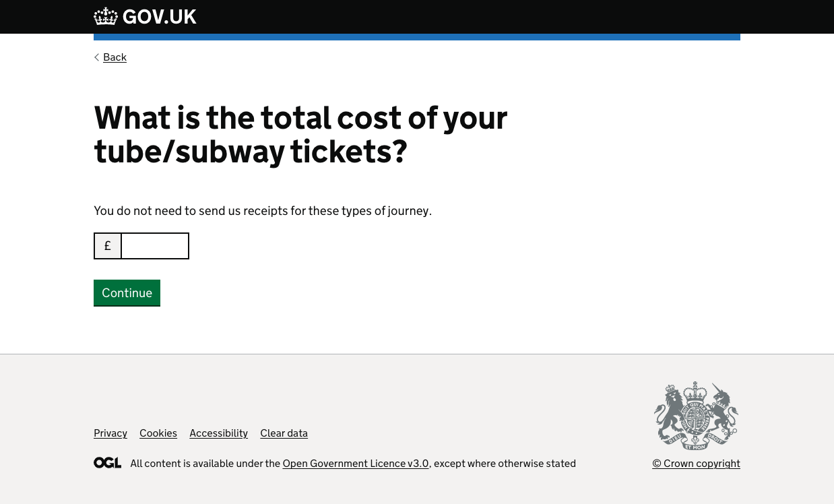
Task: Select the Clear data link
Action: point(284,433)
